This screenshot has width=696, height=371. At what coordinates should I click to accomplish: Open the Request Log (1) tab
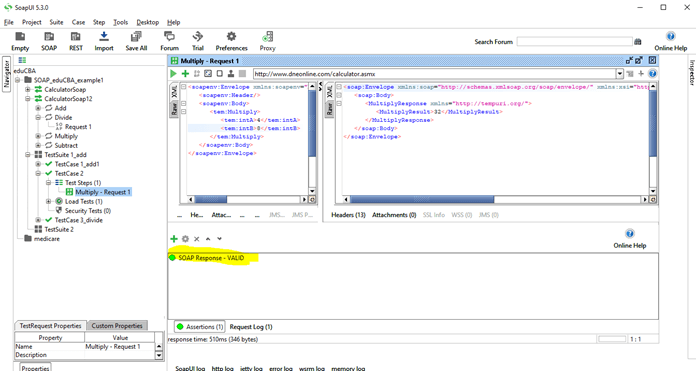(251, 327)
